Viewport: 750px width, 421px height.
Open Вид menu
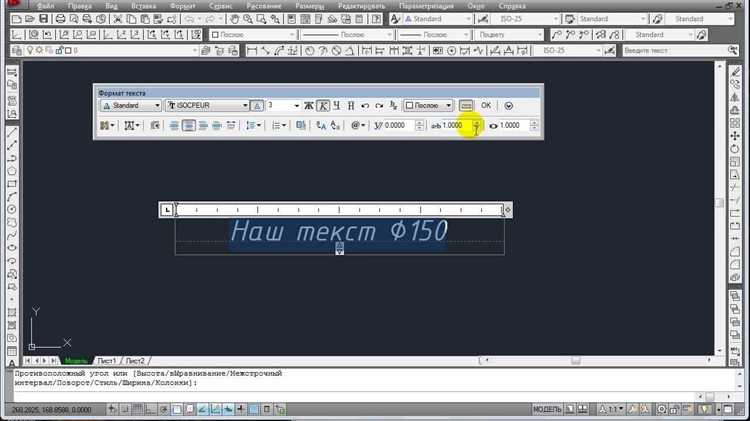pyautogui.click(x=111, y=6)
